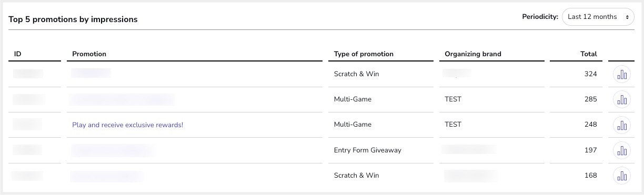Select the Promotion column header

pos(89,54)
